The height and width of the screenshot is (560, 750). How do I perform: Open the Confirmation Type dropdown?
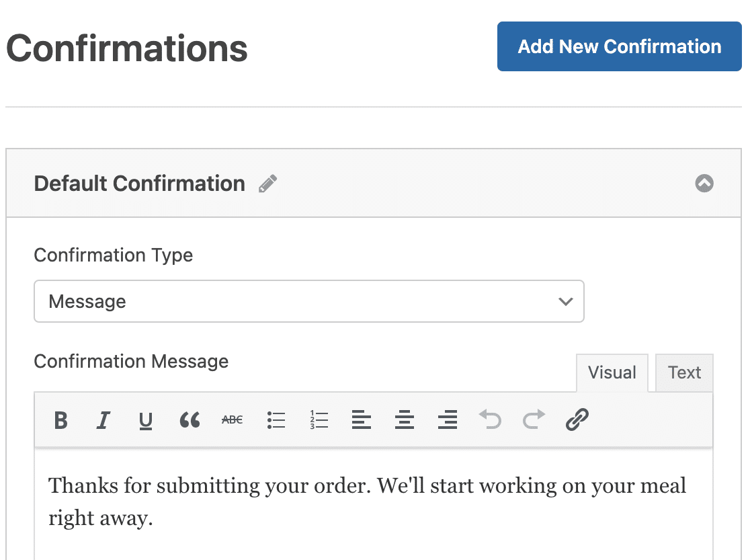pyautogui.click(x=309, y=302)
